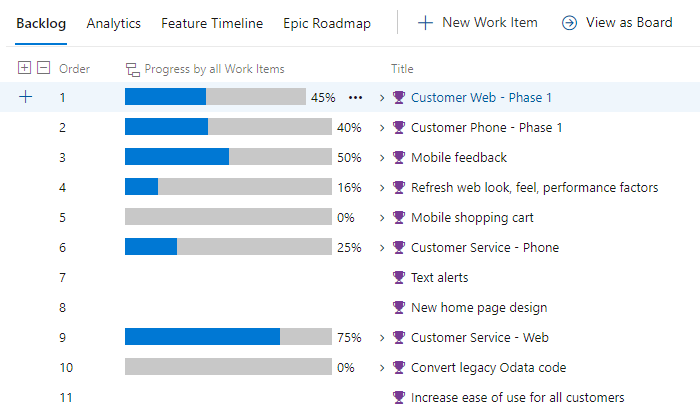700x420 pixels.
Task: Click the expand all plus icon
Action: pyautogui.click(x=25, y=68)
